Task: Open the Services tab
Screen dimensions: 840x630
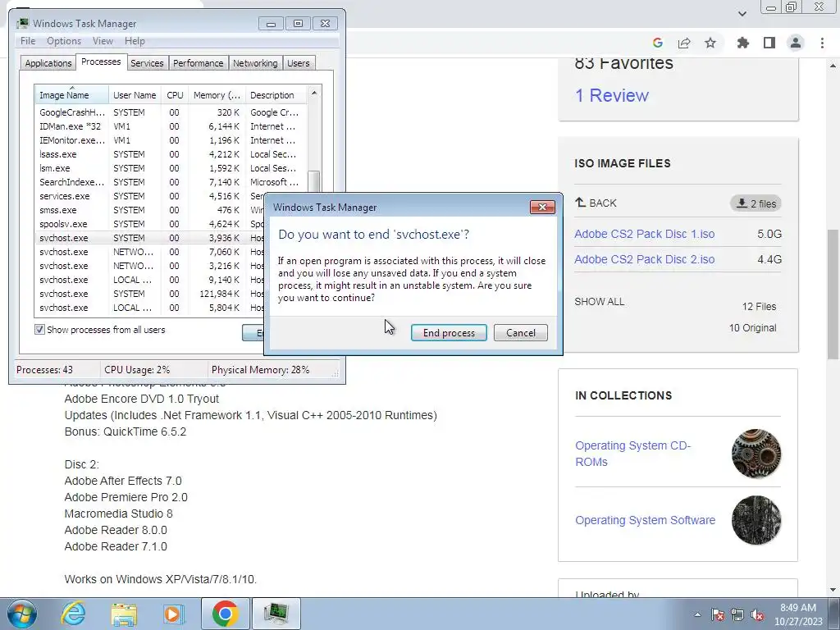Action: (147, 63)
